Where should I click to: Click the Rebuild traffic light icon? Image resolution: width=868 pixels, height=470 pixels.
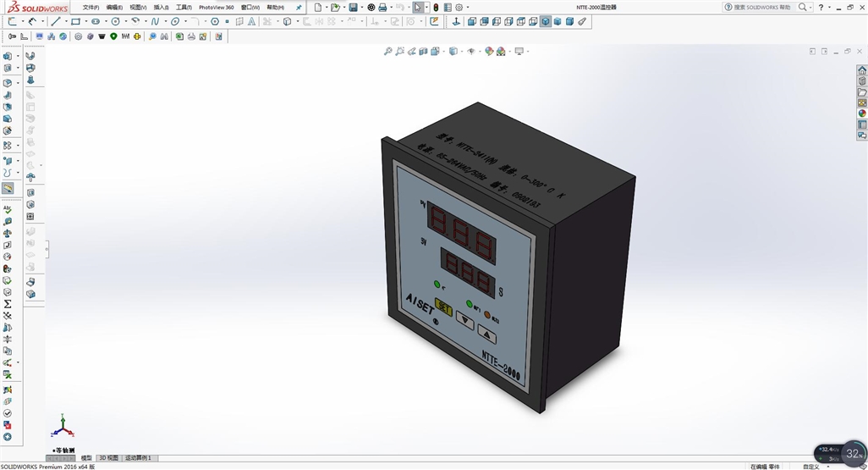[x=436, y=8]
